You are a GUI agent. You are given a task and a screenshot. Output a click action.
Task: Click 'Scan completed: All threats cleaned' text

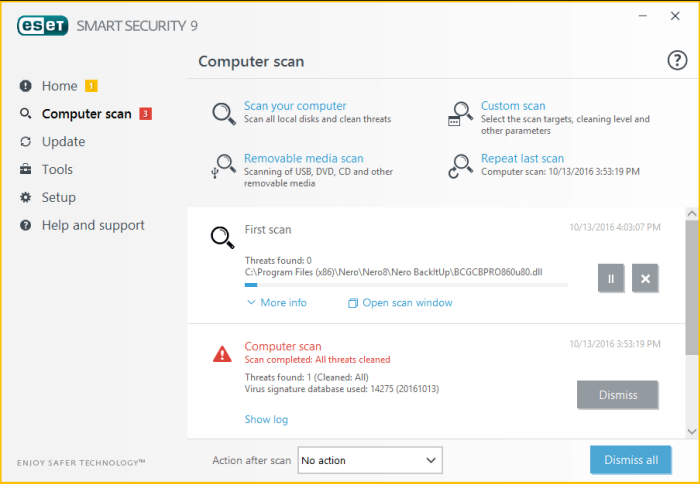[317, 359]
